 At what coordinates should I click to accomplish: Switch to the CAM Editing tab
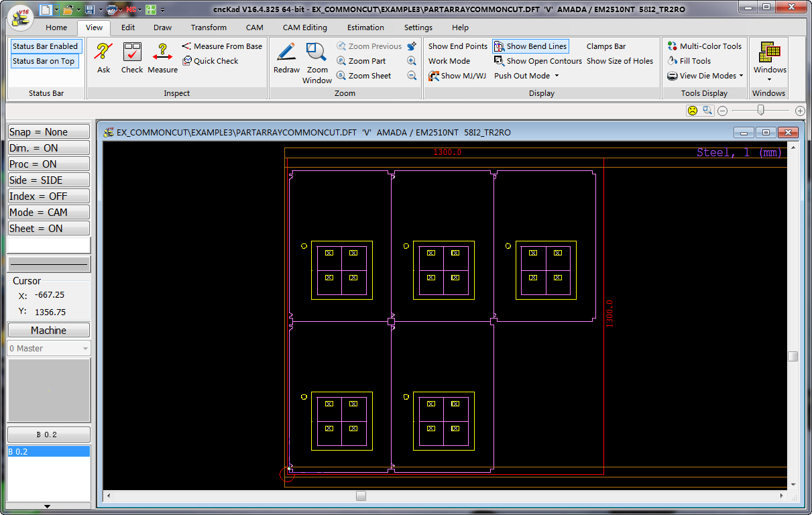point(305,27)
